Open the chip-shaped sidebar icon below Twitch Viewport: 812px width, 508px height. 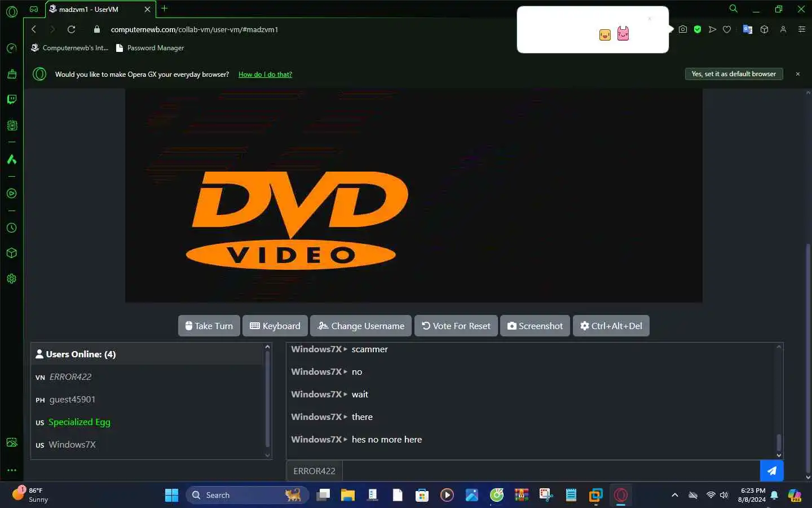point(12,125)
